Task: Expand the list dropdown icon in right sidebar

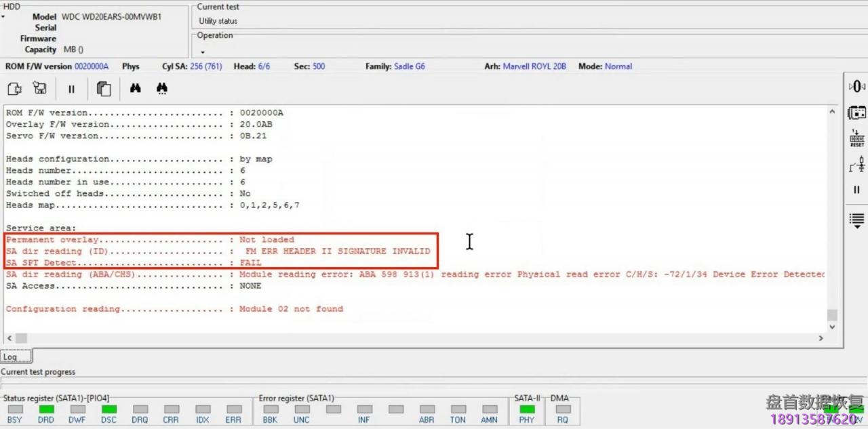Action: pos(857,220)
